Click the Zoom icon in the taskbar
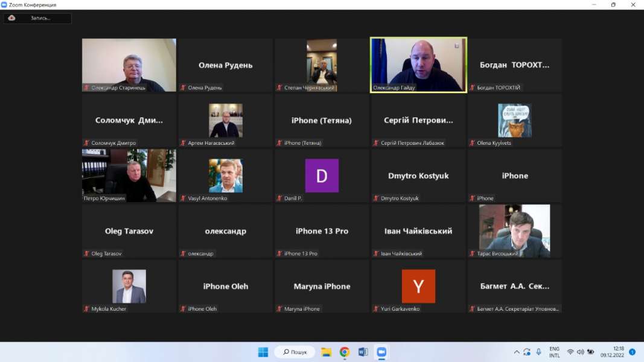Viewport: 644px width, 362px height. click(x=381, y=352)
